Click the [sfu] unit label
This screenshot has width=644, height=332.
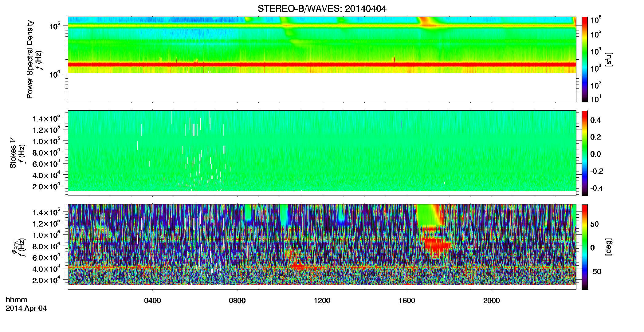pyautogui.click(x=609, y=59)
